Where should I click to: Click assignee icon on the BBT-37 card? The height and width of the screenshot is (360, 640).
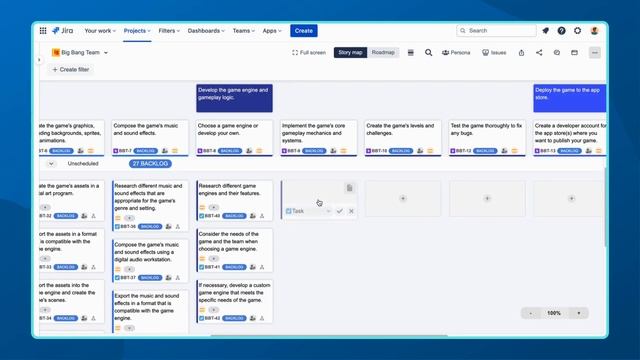[169, 278]
